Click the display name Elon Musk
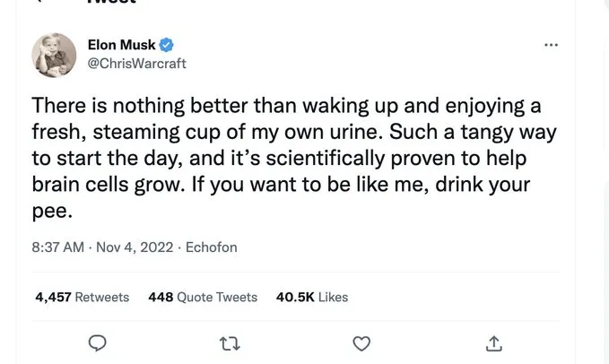The image size is (609, 364). pyautogui.click(x=120, y=45)
